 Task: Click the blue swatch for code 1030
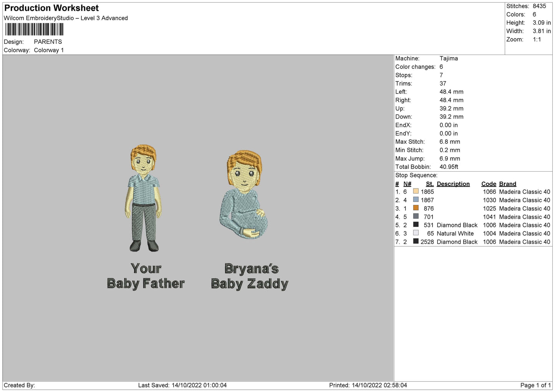416,200
